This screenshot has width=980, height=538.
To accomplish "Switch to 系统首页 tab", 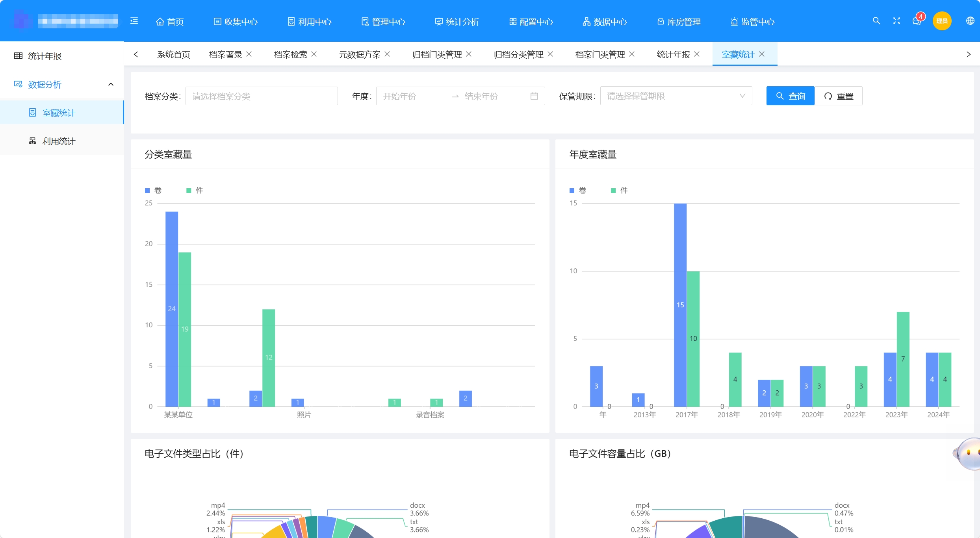I will (173, 54).
